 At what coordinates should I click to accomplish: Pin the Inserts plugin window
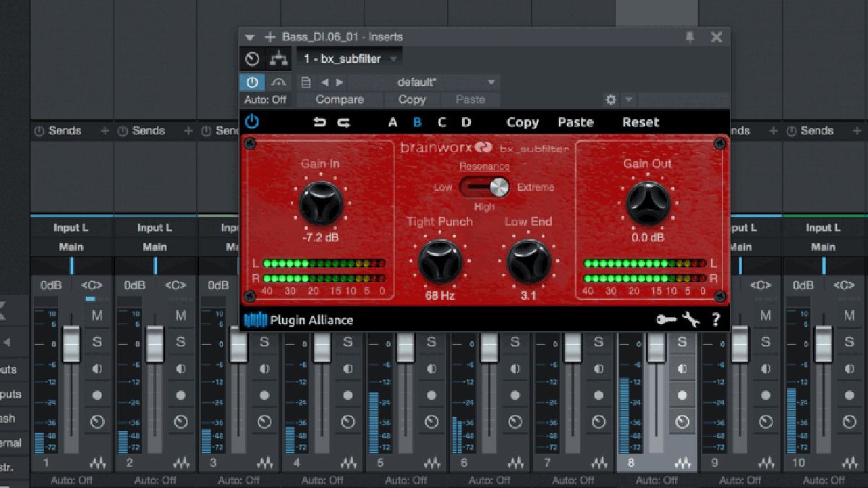pos(690,37)
